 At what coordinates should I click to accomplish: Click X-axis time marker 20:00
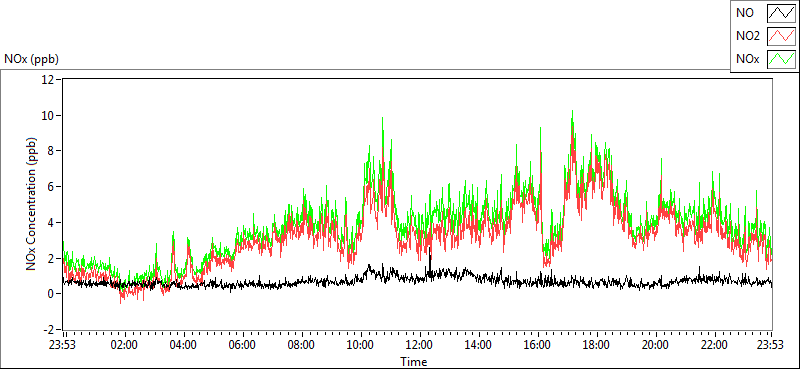pos(655,345)
